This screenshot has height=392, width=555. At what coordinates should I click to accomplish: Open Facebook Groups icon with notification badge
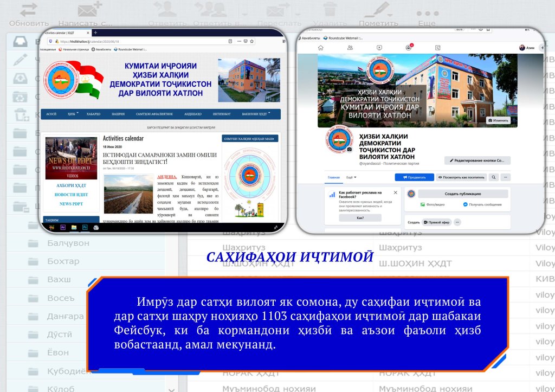point(409,48)
